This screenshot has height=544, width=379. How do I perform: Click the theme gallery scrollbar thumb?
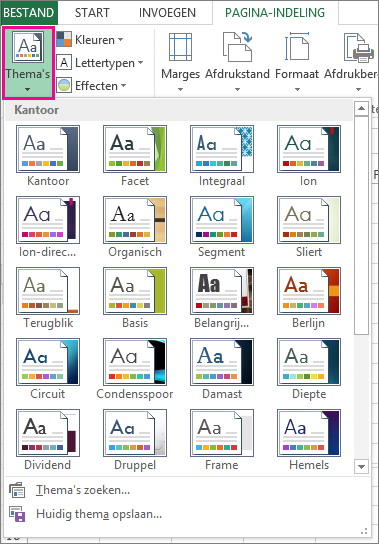[361, 226]
